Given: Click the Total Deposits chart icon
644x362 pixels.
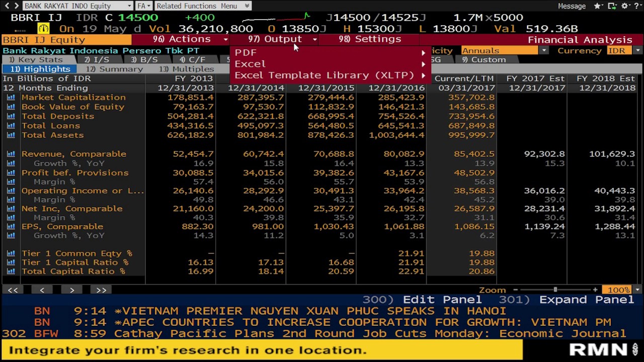Looking at the screenshot, I should (x=11, y=116).
